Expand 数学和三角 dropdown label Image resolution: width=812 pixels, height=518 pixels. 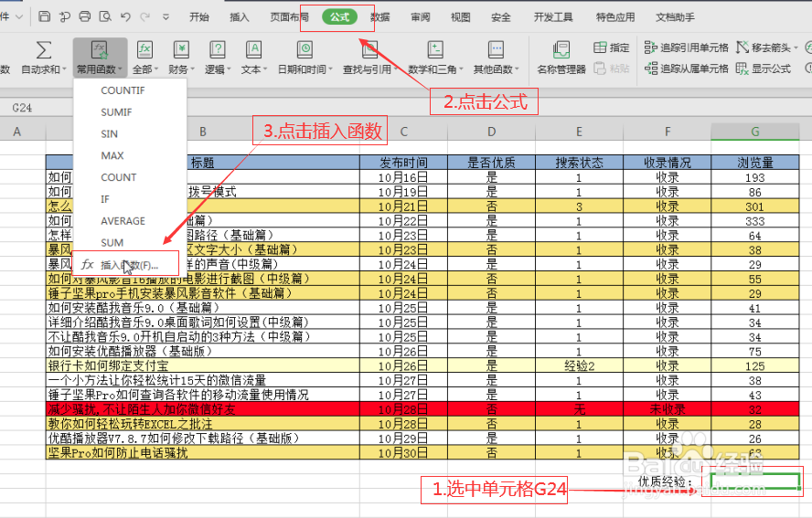[x=435, y=69]
